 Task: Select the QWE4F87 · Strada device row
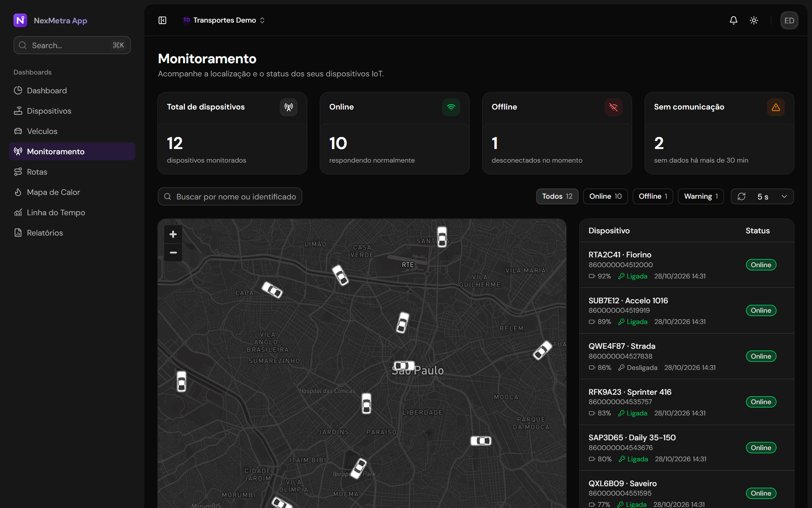[x=686, y=356]
